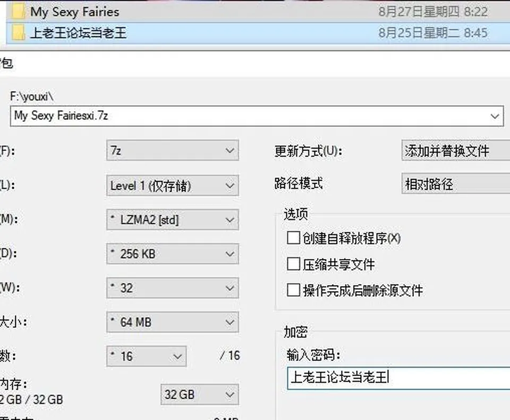Viewport: 510px width, 420px height.
Task: Open the 添加并替换文件 update mode dropdown
Action: 456,150
